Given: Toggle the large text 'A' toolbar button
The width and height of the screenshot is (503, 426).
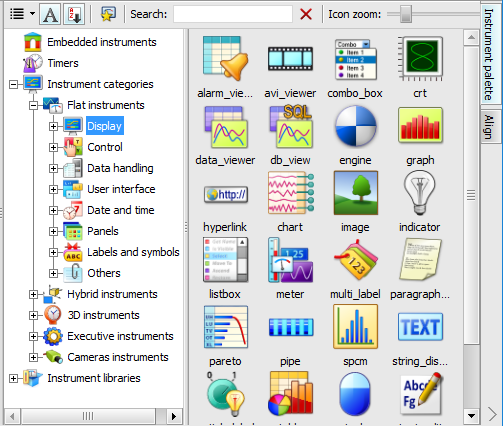Looking at the screenshot, I should [x=50, y=14].
